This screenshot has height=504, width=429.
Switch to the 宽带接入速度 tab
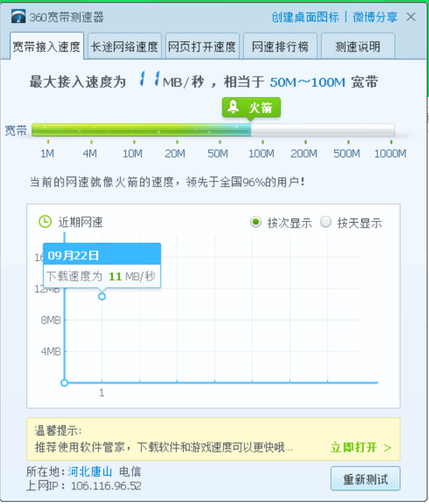click(x=47, y=46)
